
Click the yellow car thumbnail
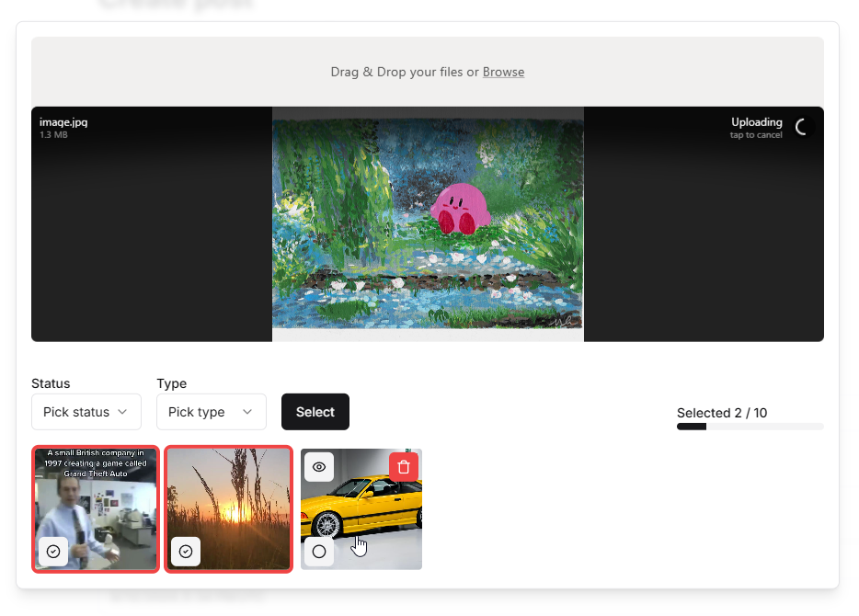[361, 509]
